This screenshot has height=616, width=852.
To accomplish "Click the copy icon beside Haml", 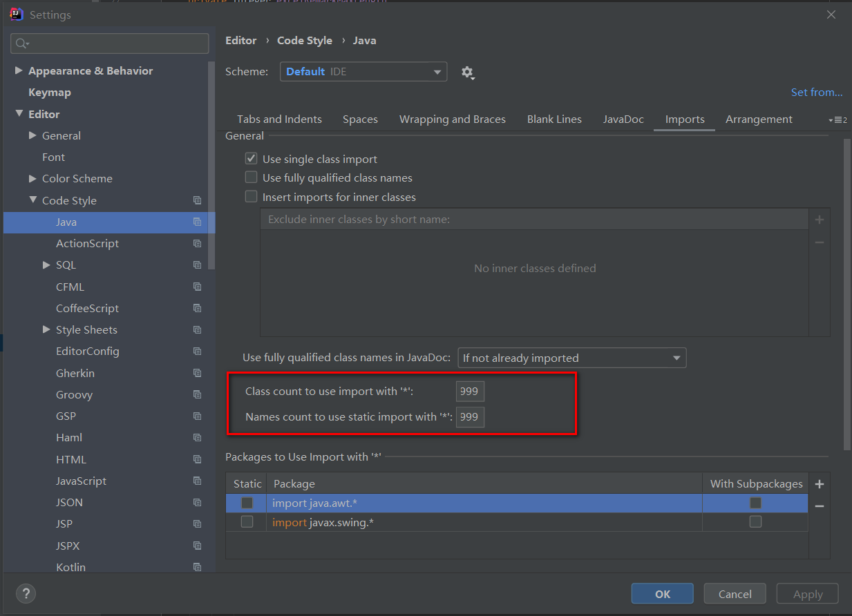I will tap(198, 438).
